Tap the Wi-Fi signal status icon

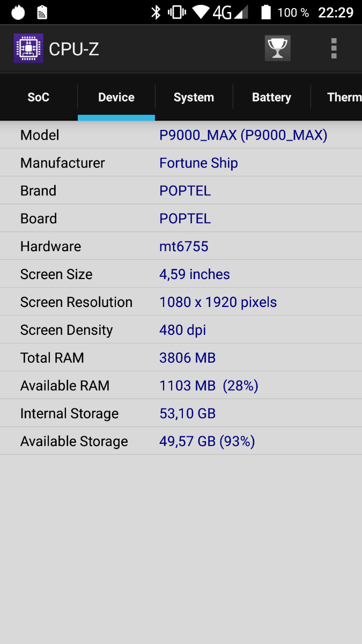(202, 12)
